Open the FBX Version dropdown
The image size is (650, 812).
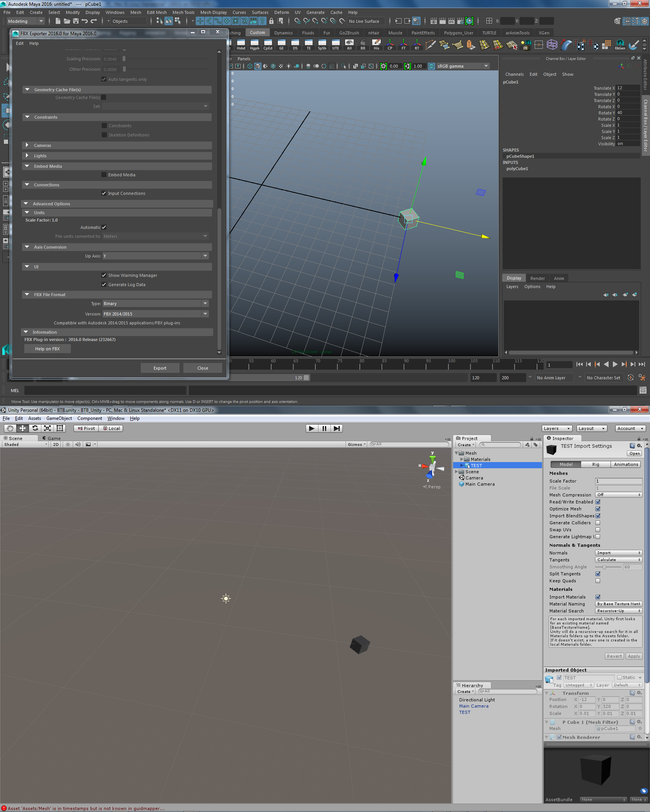tap(156, 314)
